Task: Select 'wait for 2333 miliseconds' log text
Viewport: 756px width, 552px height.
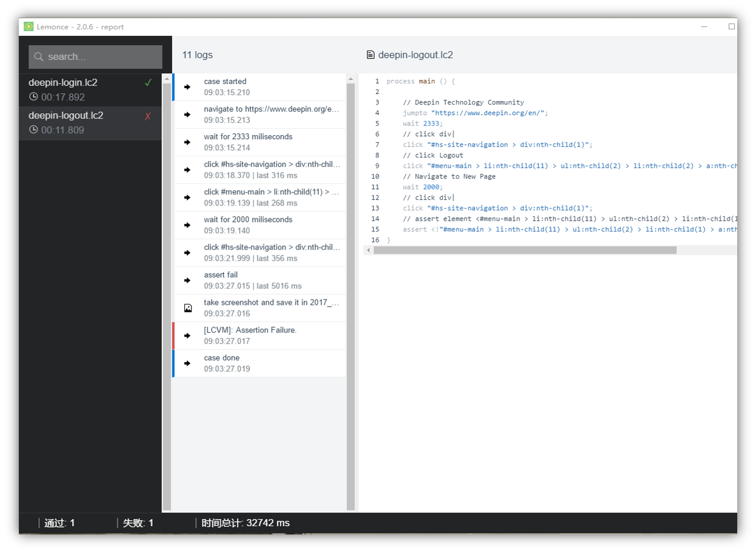Action: pyautogui.click(x=248, y=137)
